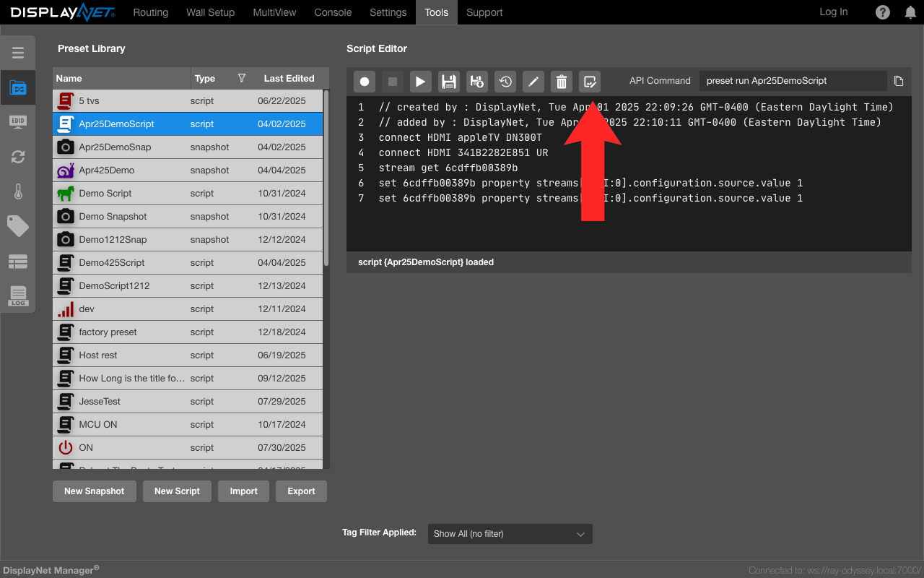
Task: Click the Type column header
Action: click(x=205, y=78)
